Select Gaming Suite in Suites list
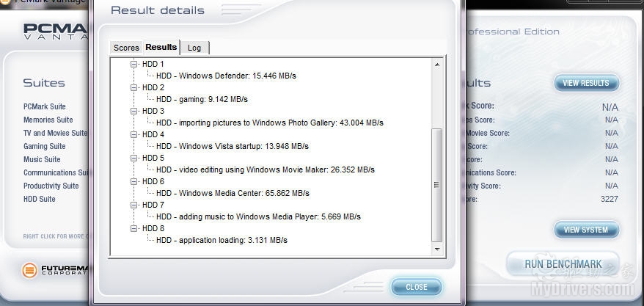Screen dimensions: 644x306 [x=44, y=146]
